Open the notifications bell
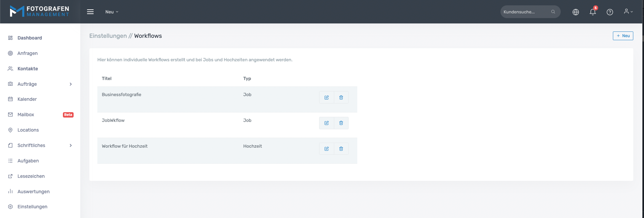 pos(592,12)
